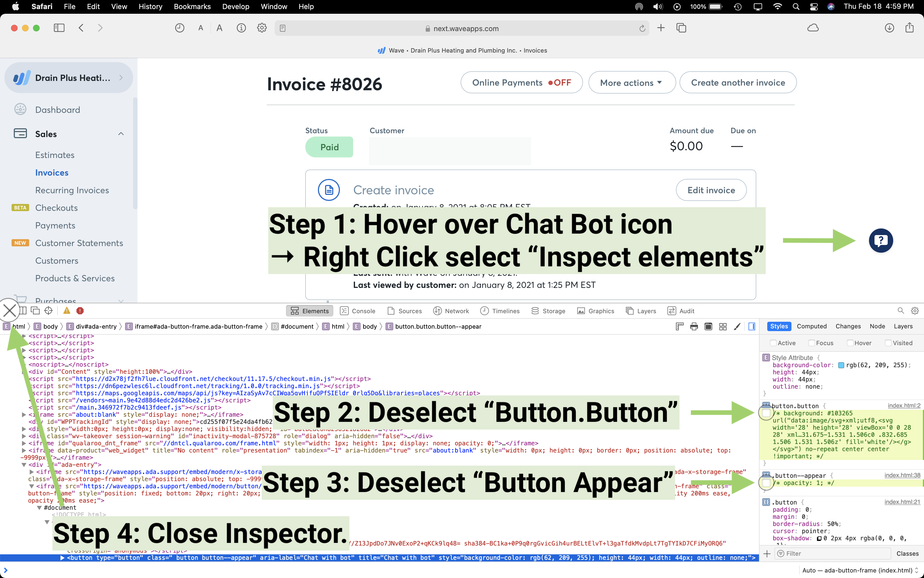Add a new style rule plus icon
This screenshot has height=578, width=924.
click(x=767, y=554)
